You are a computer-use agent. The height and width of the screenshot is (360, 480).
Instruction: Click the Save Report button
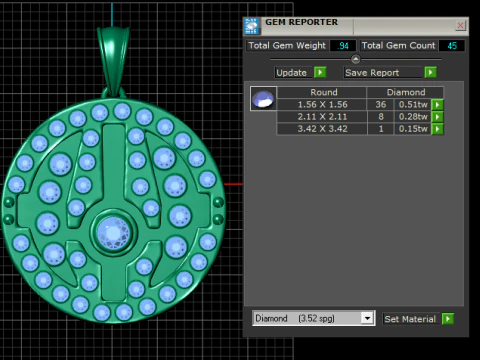tap(383, 73)
